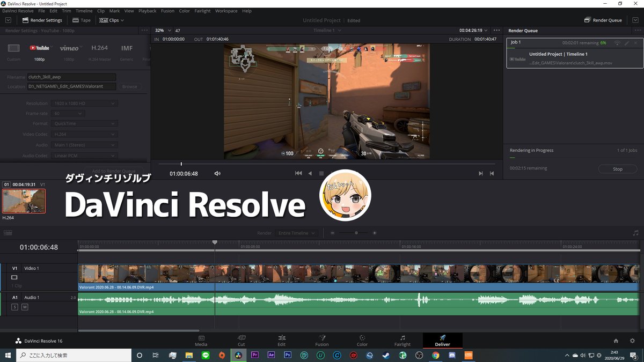644x362 pixels.
Task: Open the Frame rate dropdown
Action: pyautogui.click(x=68, y=113)
